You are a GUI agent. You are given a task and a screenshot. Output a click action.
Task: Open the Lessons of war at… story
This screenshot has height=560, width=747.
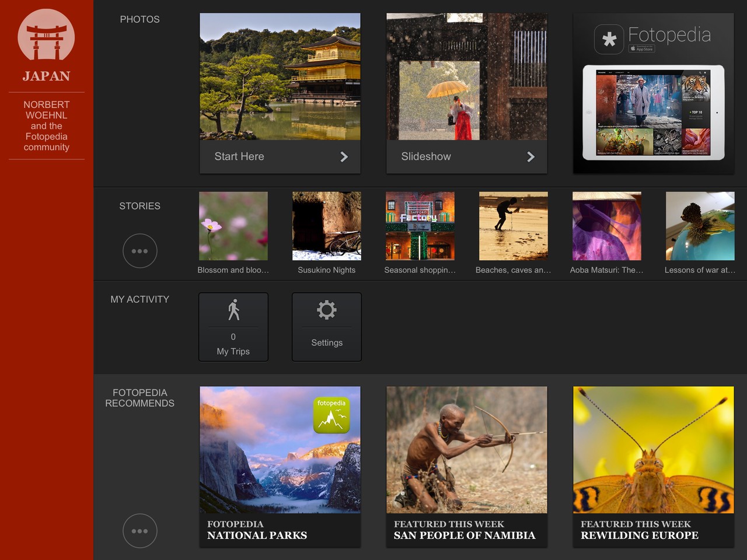coord(700,226)
